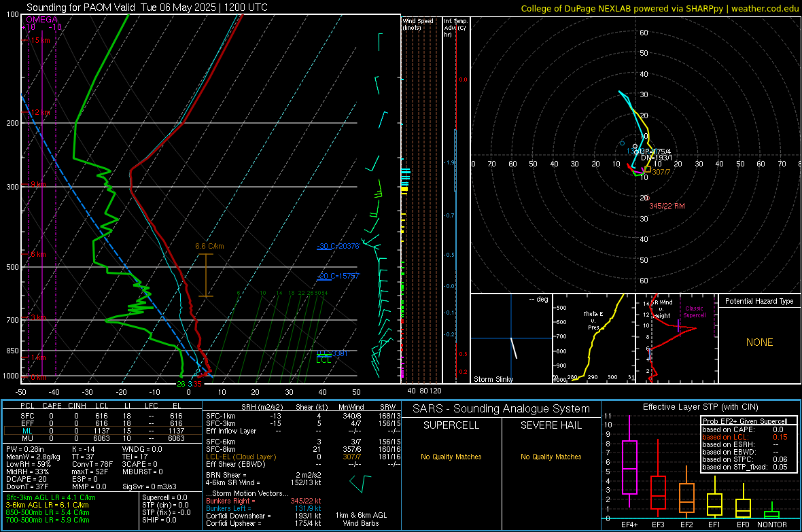Click the CINH column header
This screenshot has width=802, height=532.
click(77, 405)
